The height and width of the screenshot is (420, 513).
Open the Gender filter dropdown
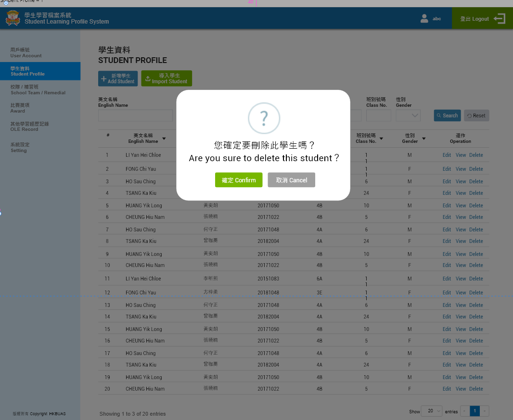(408, 115)
